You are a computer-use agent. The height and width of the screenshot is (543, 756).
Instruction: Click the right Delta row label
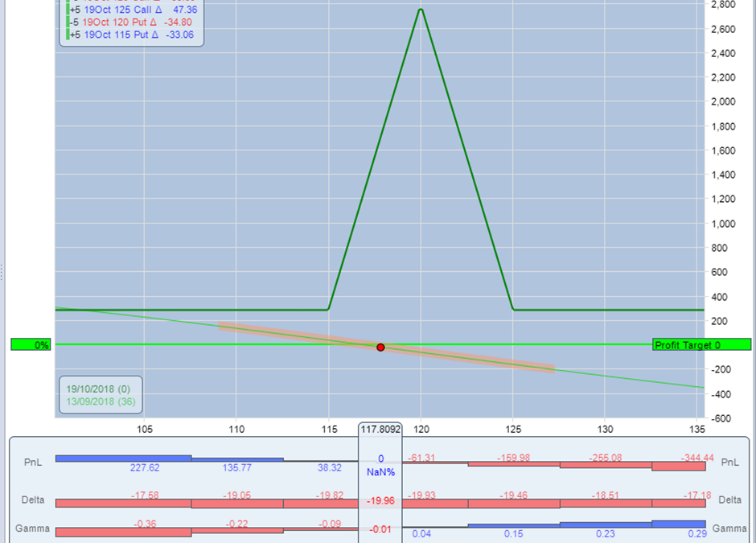click(x=729, y=500)
